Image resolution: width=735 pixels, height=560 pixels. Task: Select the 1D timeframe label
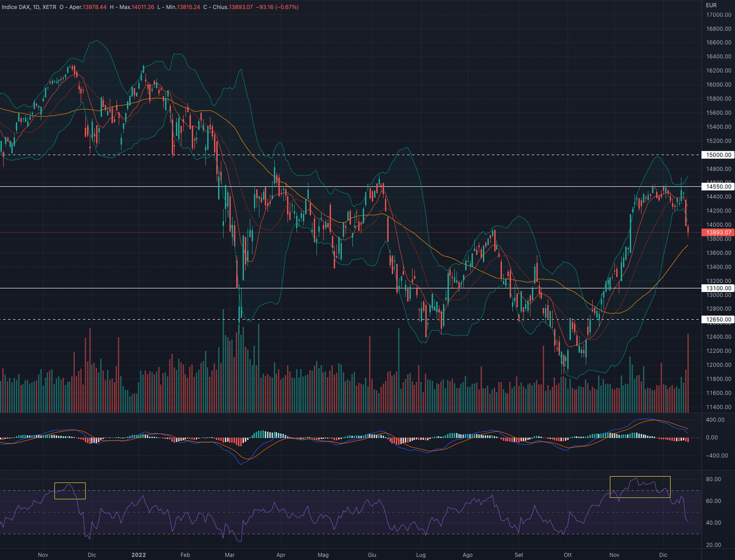(x=35, y=7)
